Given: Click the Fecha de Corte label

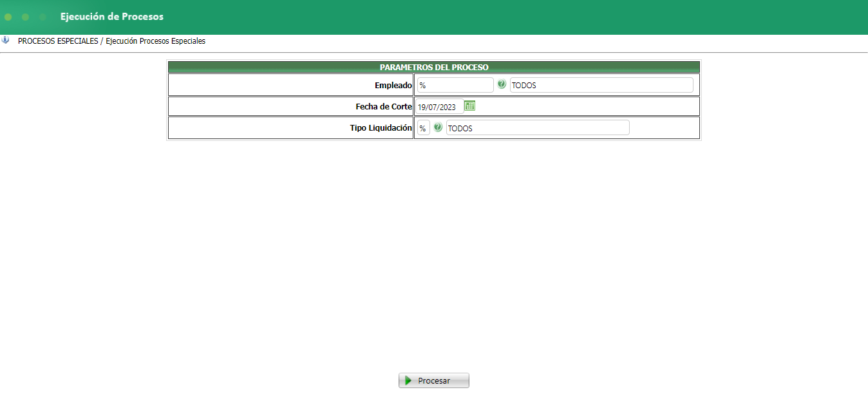Looking at the screenshot, I should point(384,106).
